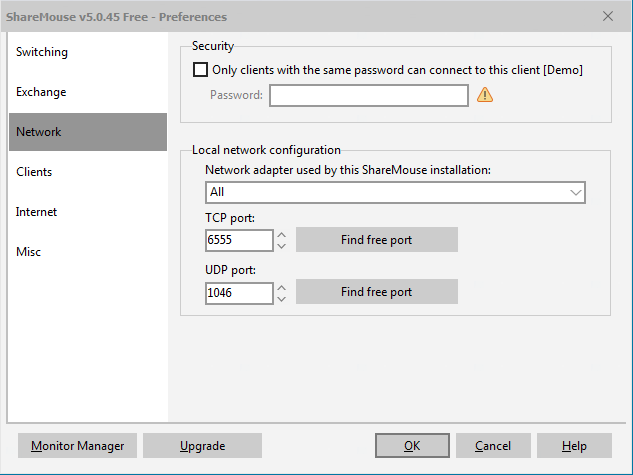Image resolution: width=633 pixels, height=475 pixels.
Task: Click the password warning triangle icon
Action: point(485,95)
